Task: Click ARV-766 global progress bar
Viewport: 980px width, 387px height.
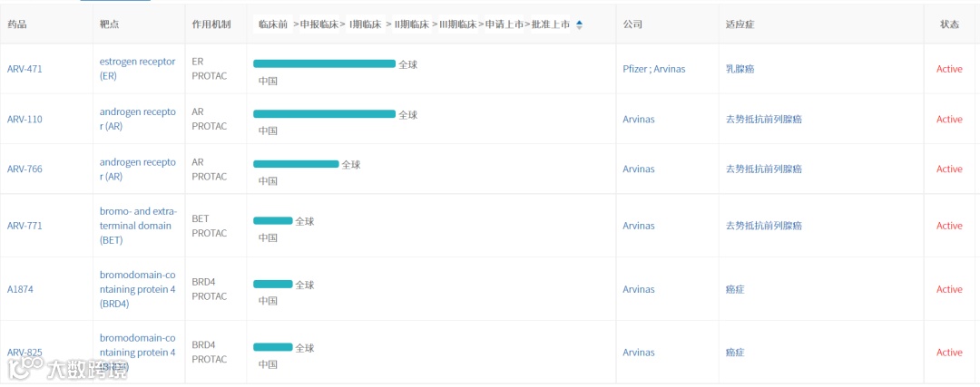Action: [x=296, y=164]
